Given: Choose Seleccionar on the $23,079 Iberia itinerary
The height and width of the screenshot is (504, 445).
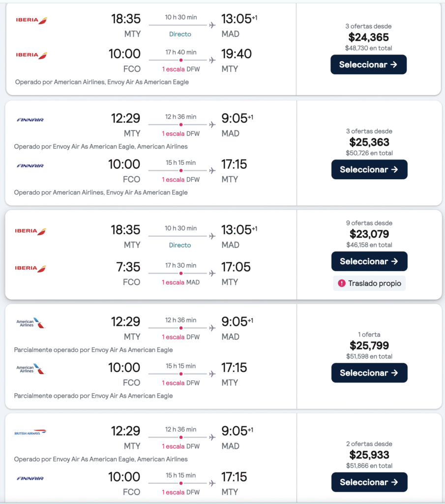Looking at the screenshot, I should [369, 261].
